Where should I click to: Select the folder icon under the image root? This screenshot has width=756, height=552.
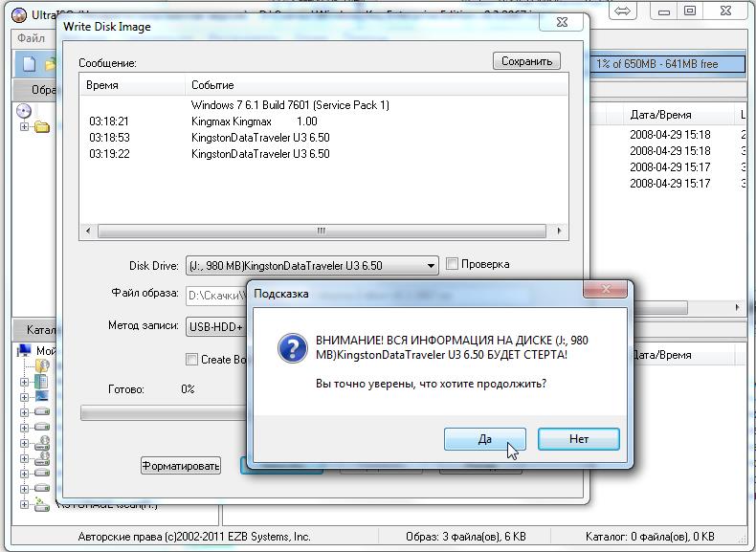coord(42,127)
